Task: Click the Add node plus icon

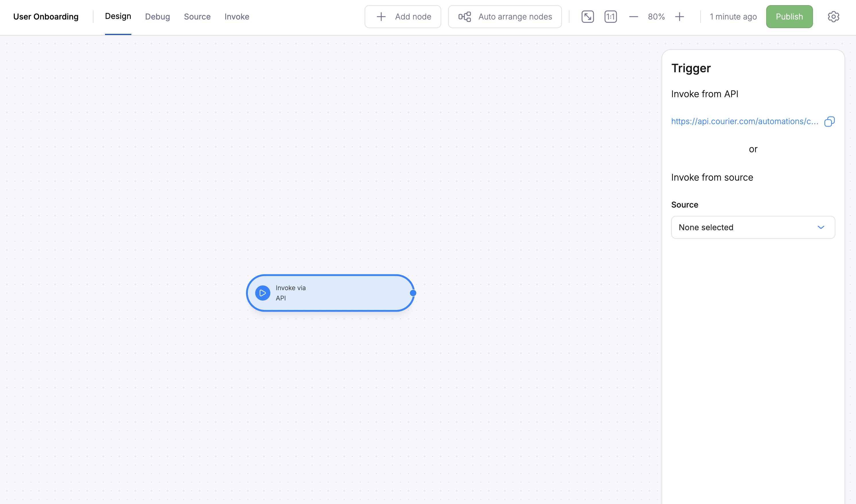Action: click(381, 16)
